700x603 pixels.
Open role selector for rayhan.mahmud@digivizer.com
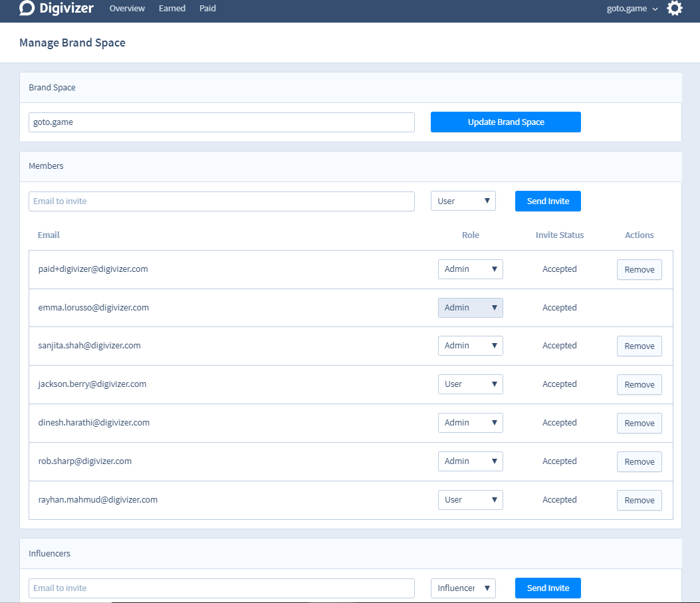click(470, 499)
